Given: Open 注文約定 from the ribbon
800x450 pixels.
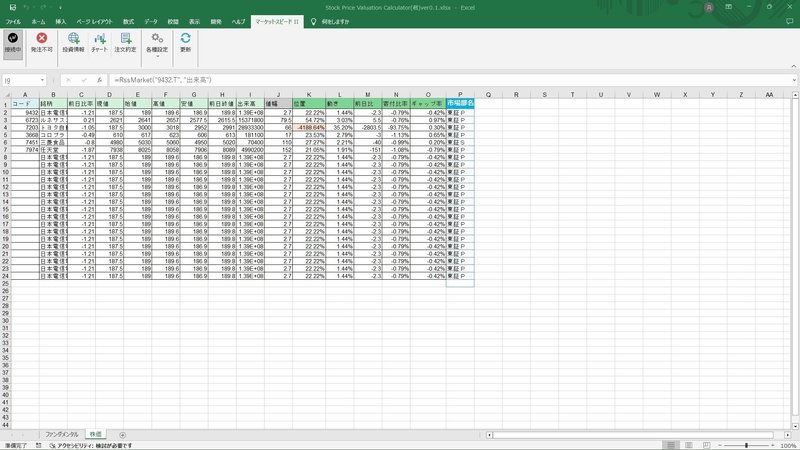Looking at the screenshot, I should 126,42.
